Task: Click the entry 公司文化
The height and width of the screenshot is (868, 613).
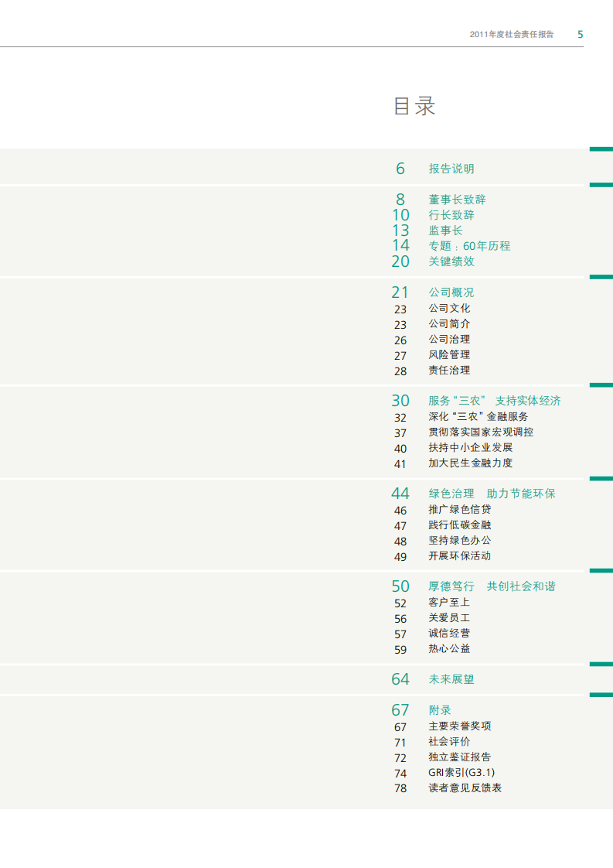Action: click(x=449, y=309)
